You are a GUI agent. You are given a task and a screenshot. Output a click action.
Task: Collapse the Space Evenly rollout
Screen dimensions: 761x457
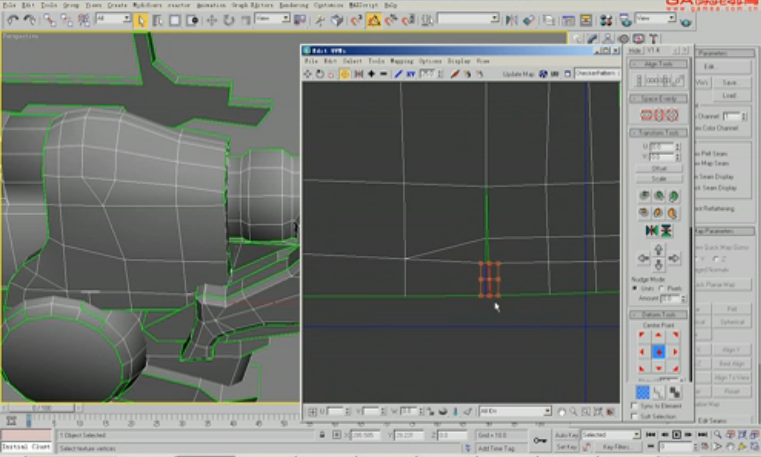pyautogui.click(x=658, y=98)
